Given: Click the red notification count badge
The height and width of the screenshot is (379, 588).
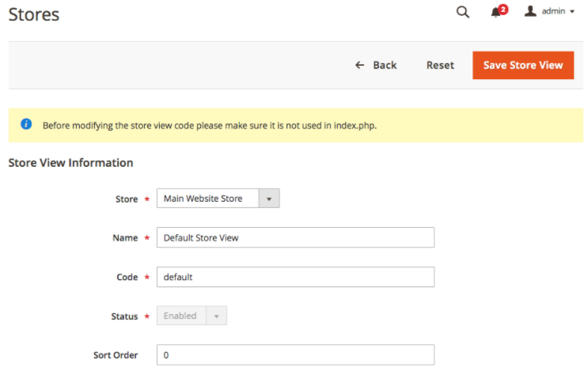Looking at the screenshot, I should 503,9.
